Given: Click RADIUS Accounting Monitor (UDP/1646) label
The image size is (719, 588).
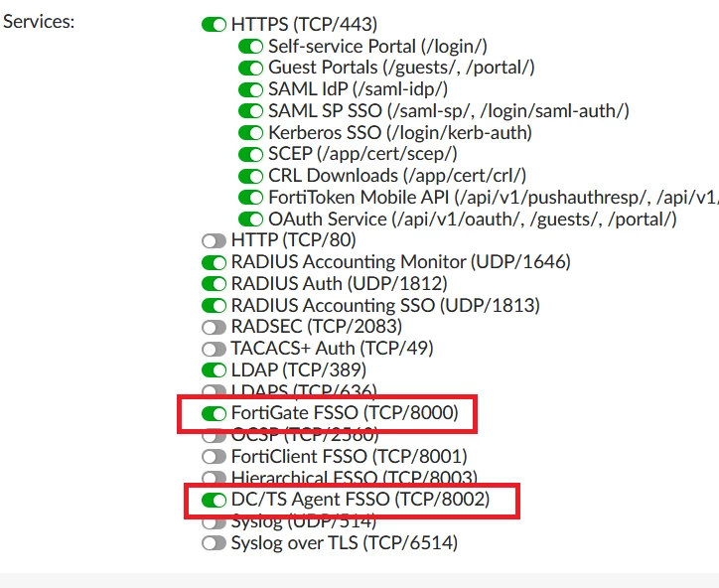Looking at the screenshot, I should (x=401, y=262).
